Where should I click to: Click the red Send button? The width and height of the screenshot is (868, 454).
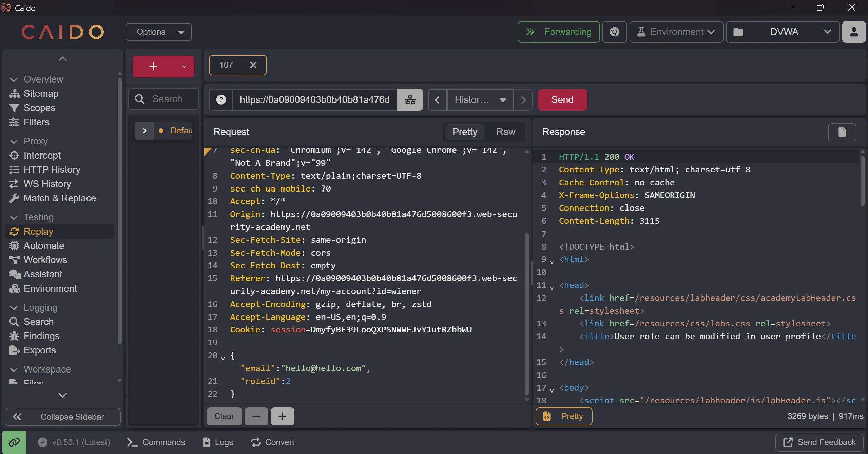point(562,100)
